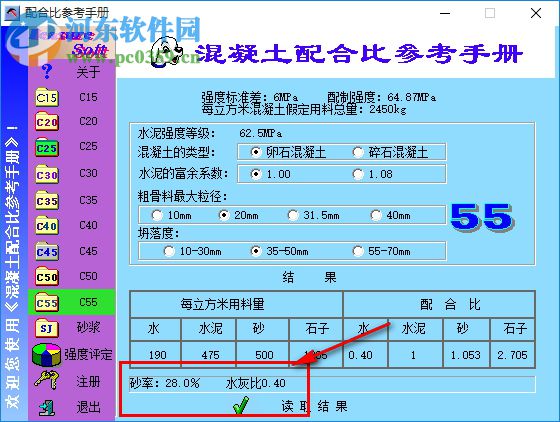The width and height of the screenshot is (560, 422).
Task: Minimize the 配合比参考手册 window
Action: click(x=445, y=13)
